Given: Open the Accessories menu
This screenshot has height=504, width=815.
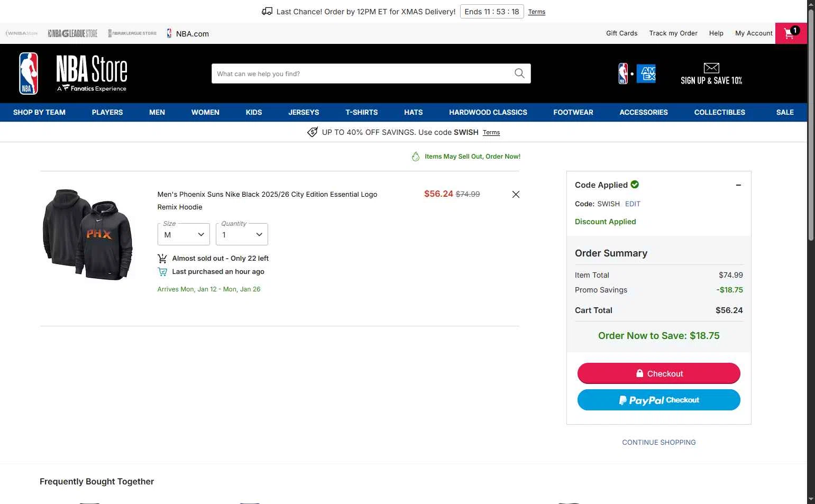Looking at the screenshot, I should [x=644, y=112].
